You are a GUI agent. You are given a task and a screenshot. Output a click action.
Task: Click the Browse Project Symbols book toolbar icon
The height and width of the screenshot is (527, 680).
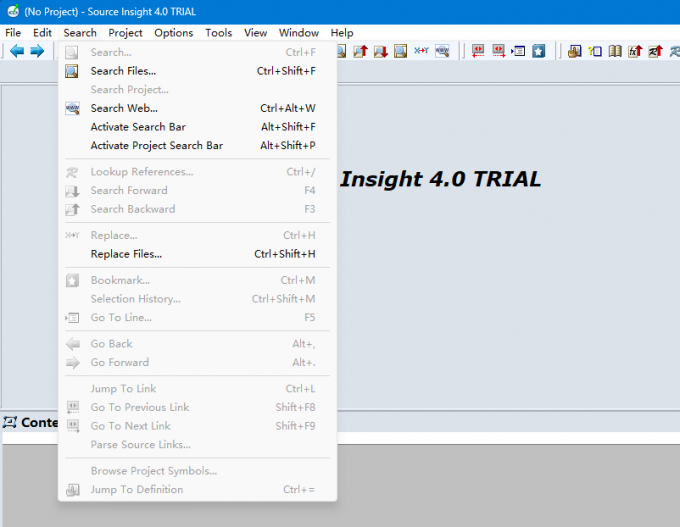[615, 51]
